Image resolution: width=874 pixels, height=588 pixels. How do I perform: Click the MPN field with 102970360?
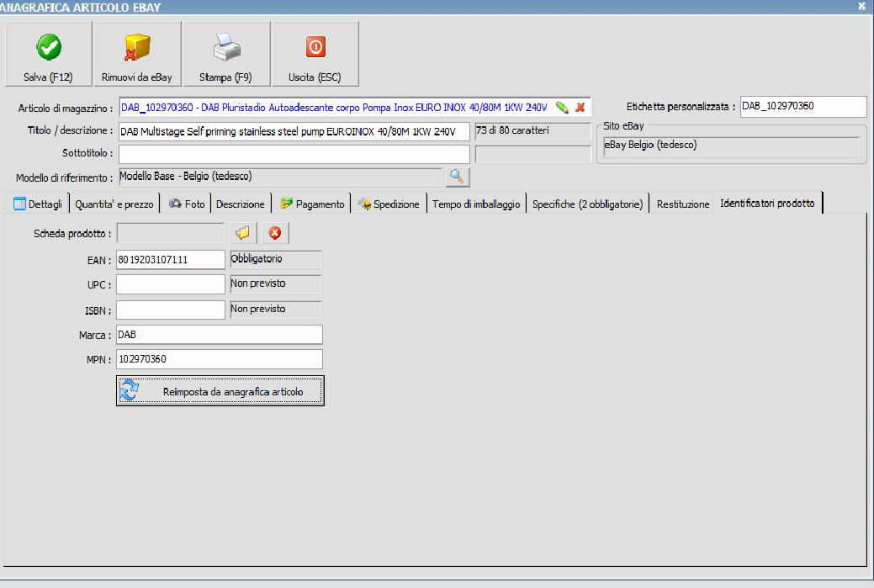pos(220,359)
